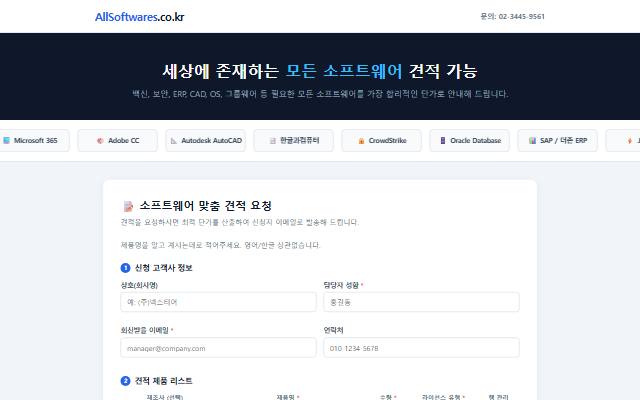Click the hero headline 모든 소프트웨어 text
This screenshot has height=400, width=640.
click(344, 71)
